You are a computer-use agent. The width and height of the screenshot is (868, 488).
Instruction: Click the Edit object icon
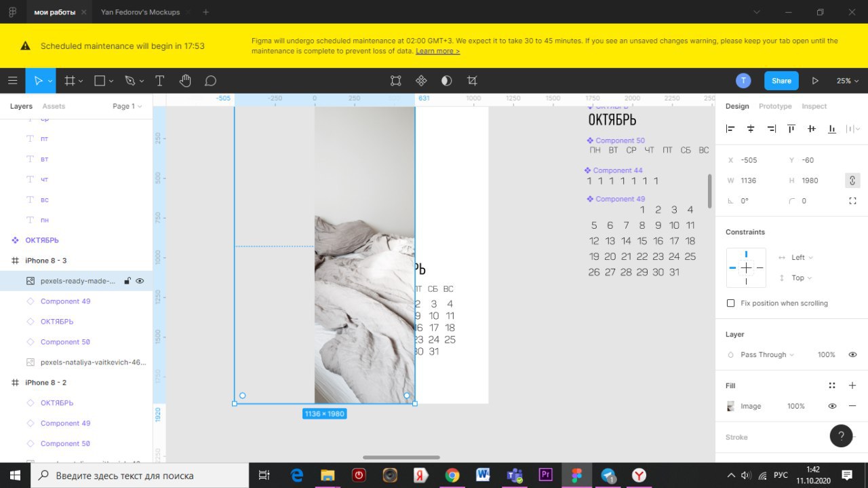396,81
